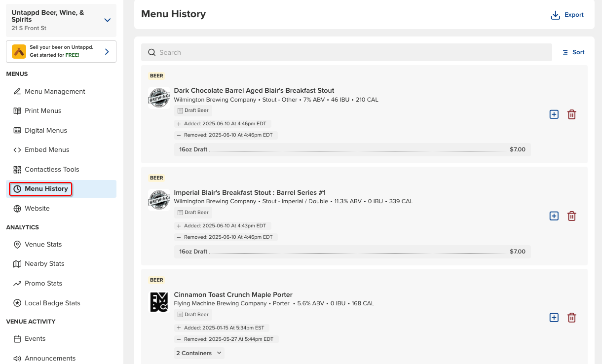Click the Flying Machine Brewing logo
The height and width of the screenshot is (364, 602).
tap(159, 302)
